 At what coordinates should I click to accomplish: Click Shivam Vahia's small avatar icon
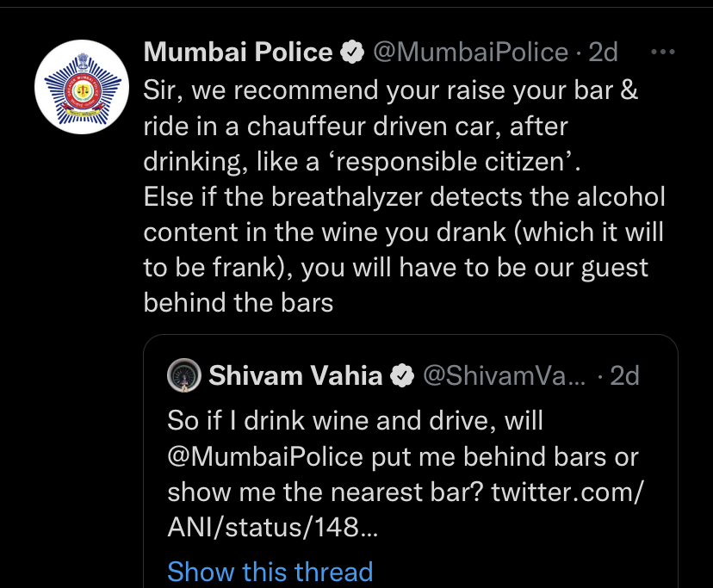183,374
